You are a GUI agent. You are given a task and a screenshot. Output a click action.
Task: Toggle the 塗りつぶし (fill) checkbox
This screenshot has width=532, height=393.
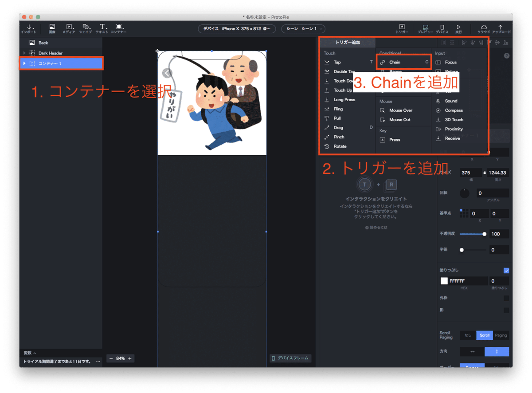click(506, 271)
